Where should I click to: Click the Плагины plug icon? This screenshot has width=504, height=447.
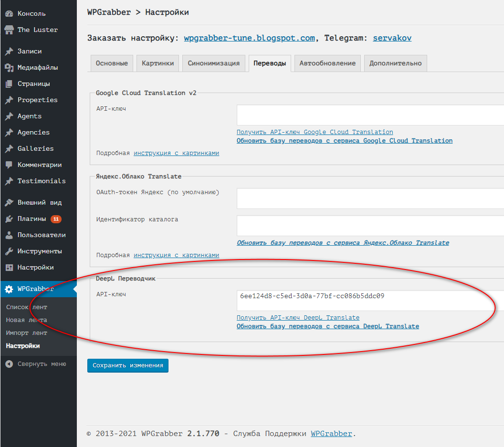click(9, 219)
